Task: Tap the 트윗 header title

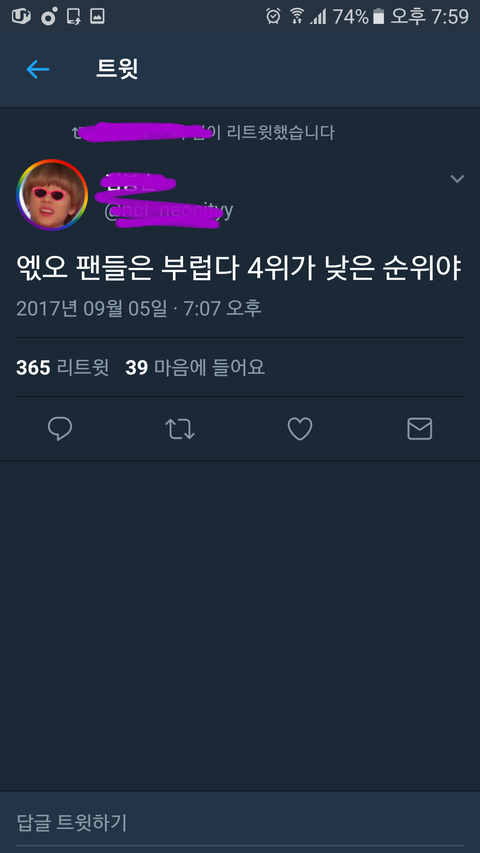Action: click(x=117, y=69)
